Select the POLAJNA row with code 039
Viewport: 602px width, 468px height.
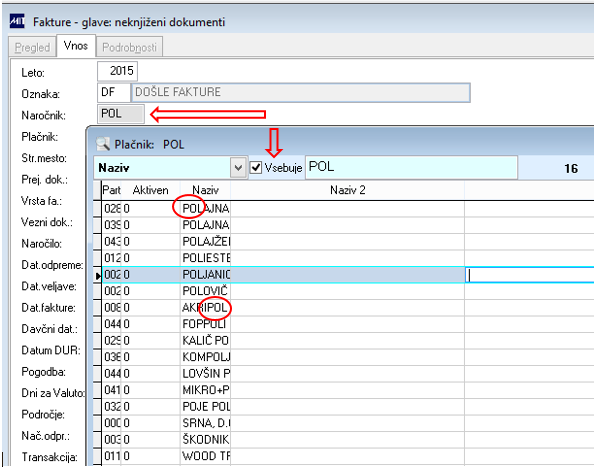[348, 225]
